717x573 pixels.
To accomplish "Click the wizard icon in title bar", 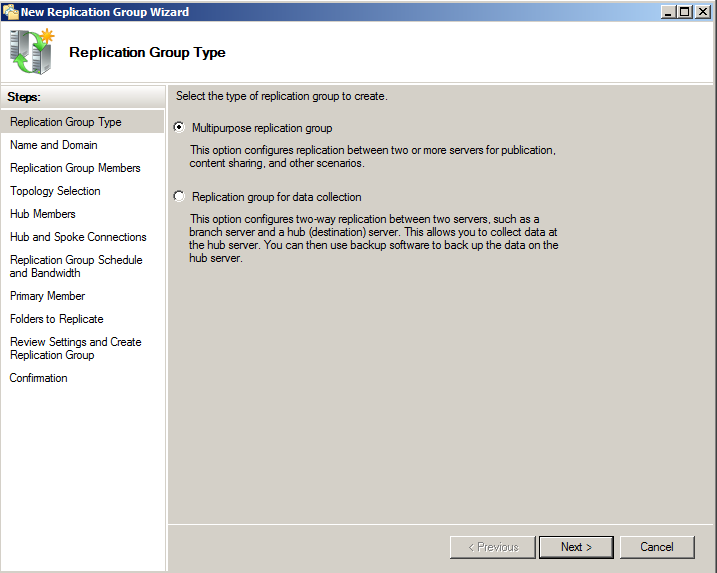I will tap(10, 11).
